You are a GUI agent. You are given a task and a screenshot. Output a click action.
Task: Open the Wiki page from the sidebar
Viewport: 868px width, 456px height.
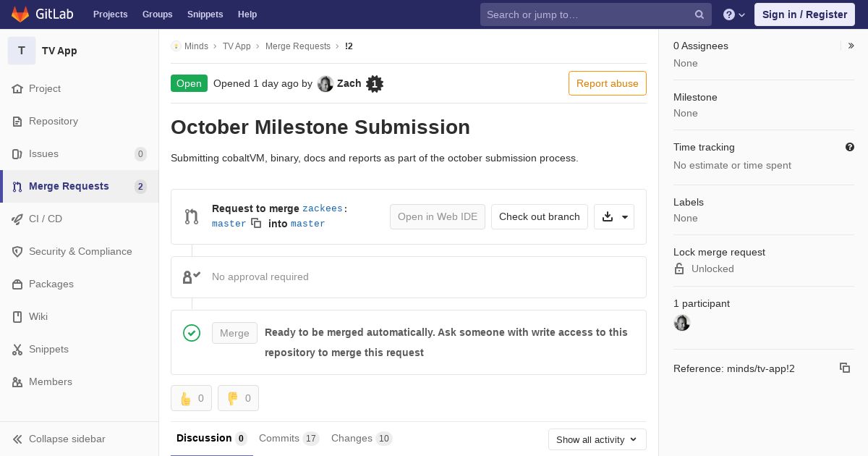[38, 316]
